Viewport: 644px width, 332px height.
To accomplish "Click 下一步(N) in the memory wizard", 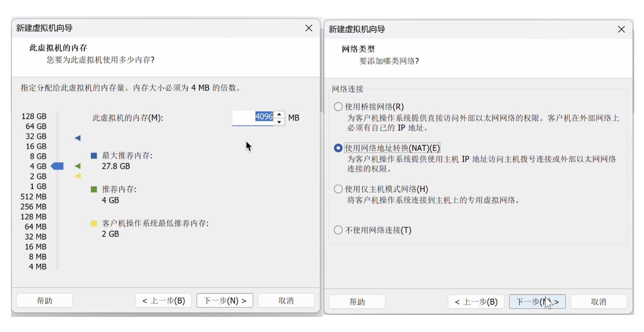I will [225, 301].
